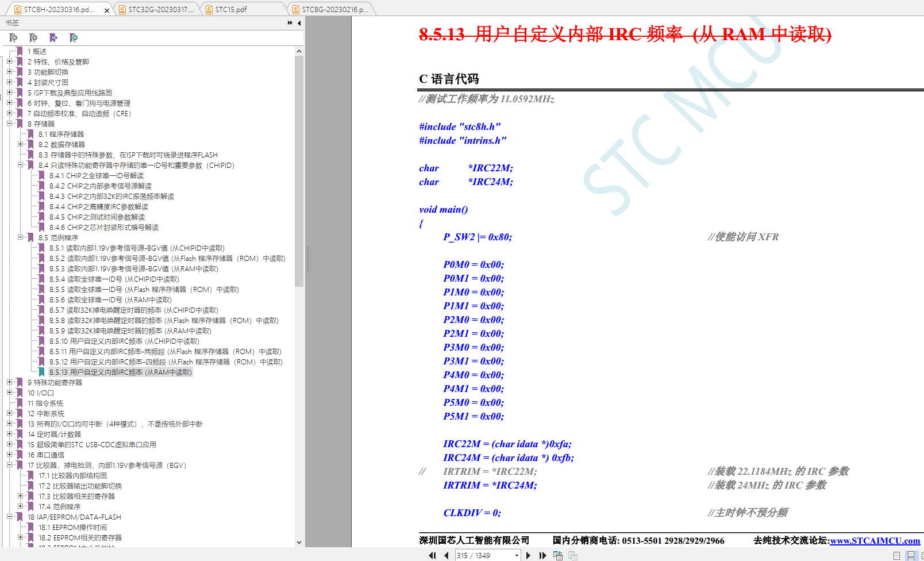The height and width of the screenshot is (561, 924).
Task: Close the STC8H-20230316 PDF tab
Action: [107, 10]
